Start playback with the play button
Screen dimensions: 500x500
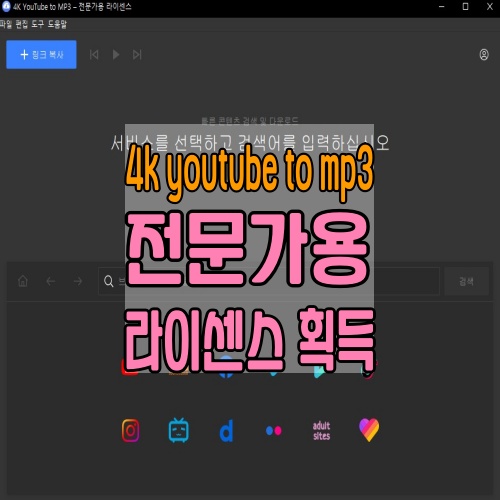click(116, 55)
